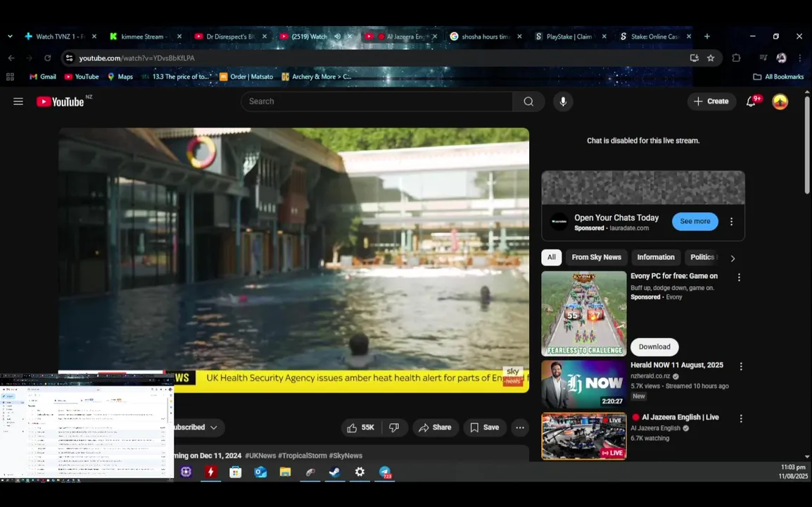This screenshot has width=812, height=507.
Task: Bookmark this page with the star
Action: [x=711, y=58]
